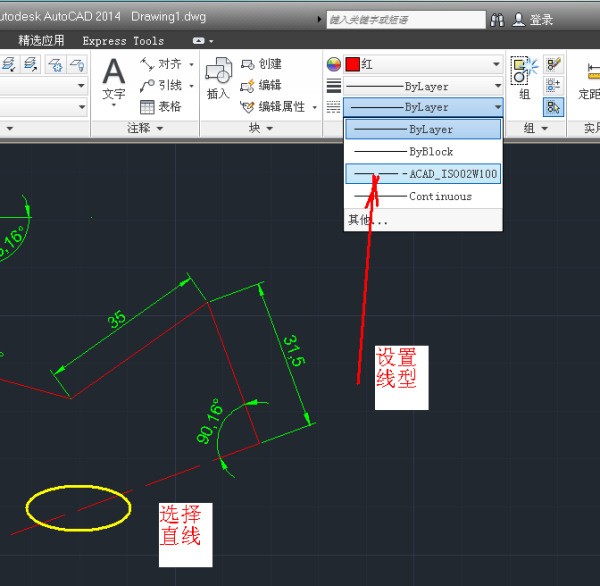Toggle the group selection on/off button
The height and width of the screenshot is (586, 600).
553,106
